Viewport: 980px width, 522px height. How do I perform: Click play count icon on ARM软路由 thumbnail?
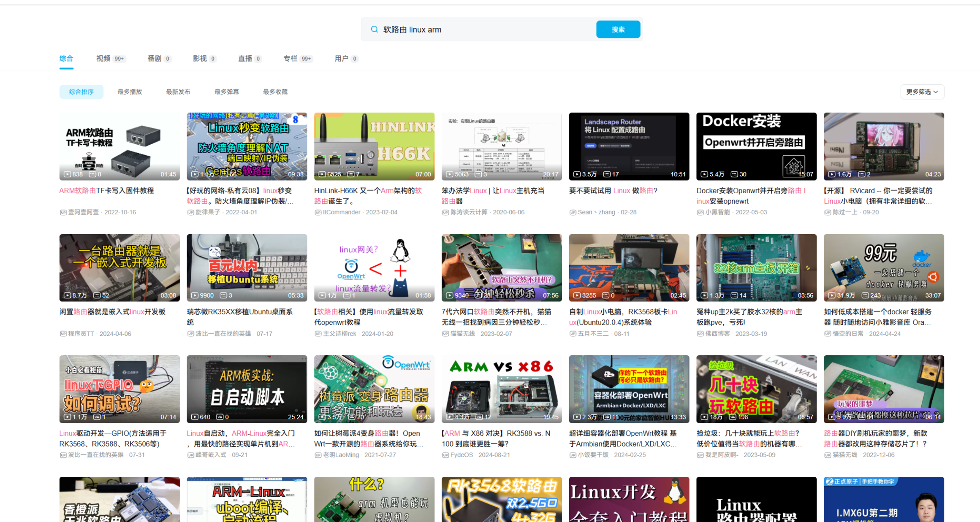pos(68,174)
